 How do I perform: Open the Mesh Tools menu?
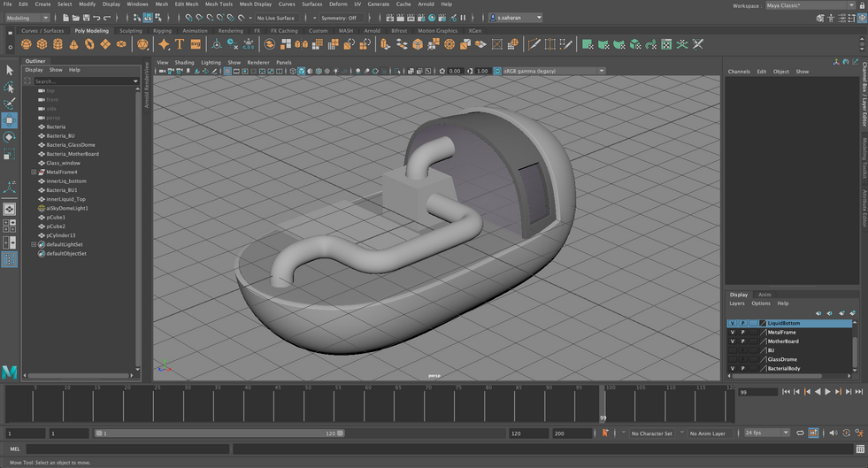[219, 4]
